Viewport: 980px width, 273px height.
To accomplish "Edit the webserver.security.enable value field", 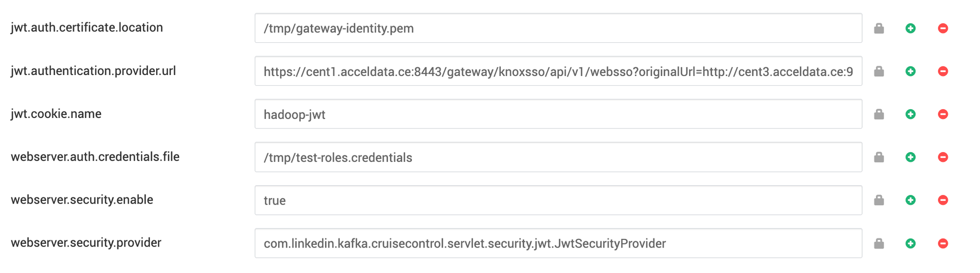I will pyautogui.click(x=558, y=200).
